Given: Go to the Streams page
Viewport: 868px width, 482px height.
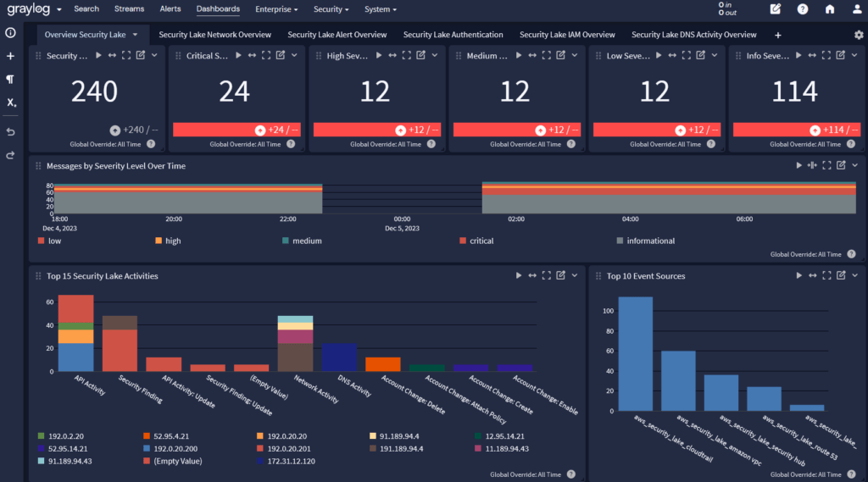Looking at the screenshot, I should pyautogui.click(x=129, y=9).
